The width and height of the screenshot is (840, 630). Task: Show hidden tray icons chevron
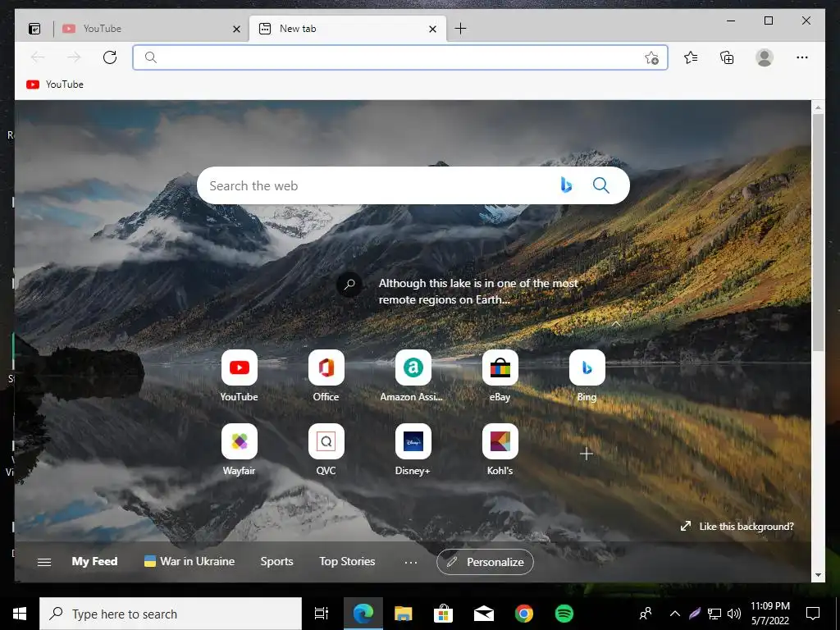[x=675, y=614]
